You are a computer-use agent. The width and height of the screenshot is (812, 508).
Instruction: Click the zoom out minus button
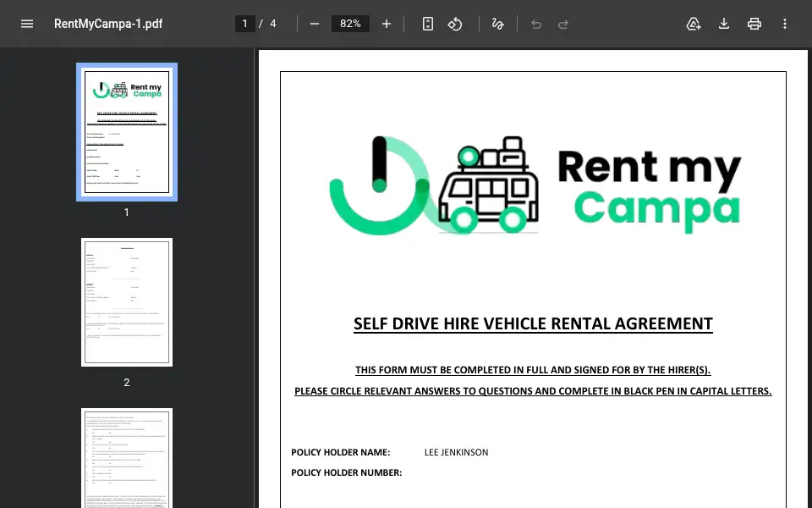point(315,24)
